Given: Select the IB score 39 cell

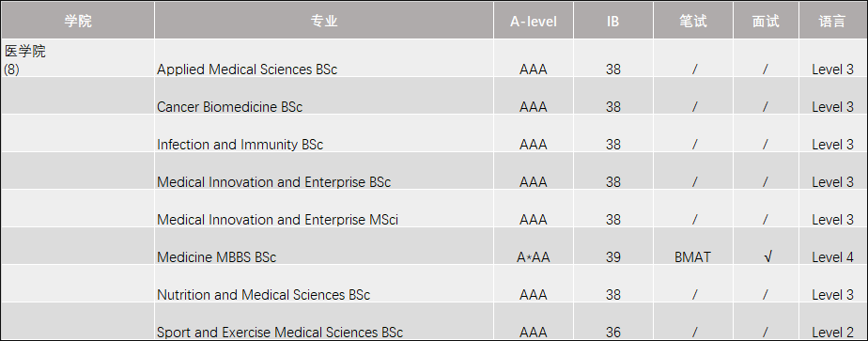Looking at the screenshot, I should pyautogui.click(x=612, y=246).
